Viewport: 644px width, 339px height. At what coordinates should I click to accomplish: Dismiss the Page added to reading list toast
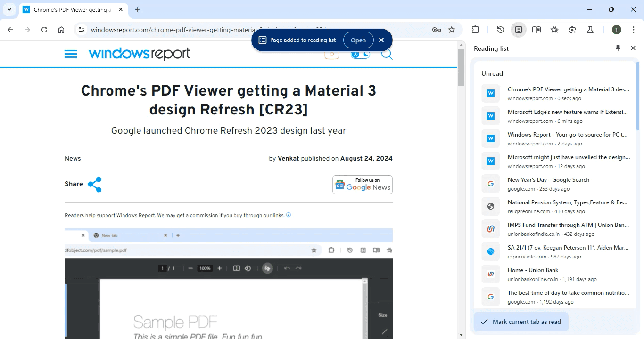pos(381,40)
